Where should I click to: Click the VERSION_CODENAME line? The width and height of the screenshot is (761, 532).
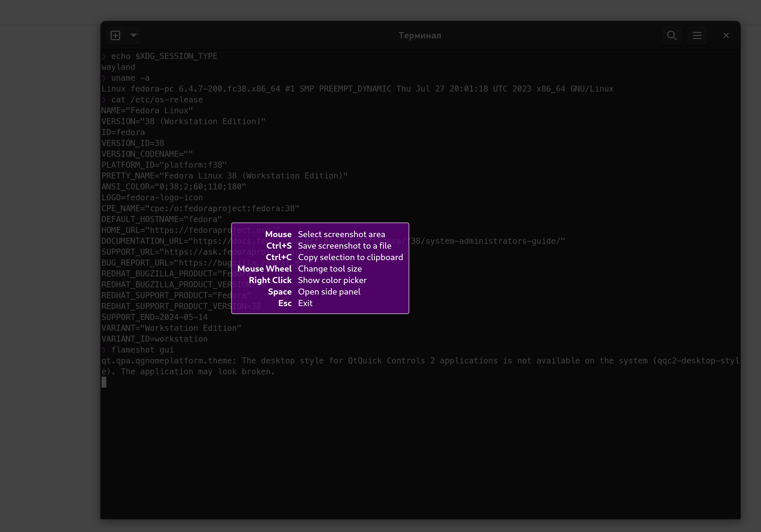pos(147,154)
